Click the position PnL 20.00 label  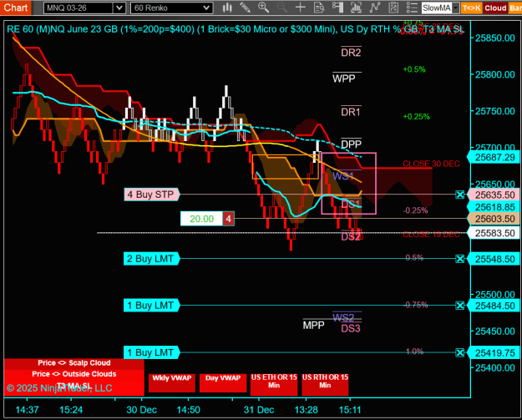point(201,219)
